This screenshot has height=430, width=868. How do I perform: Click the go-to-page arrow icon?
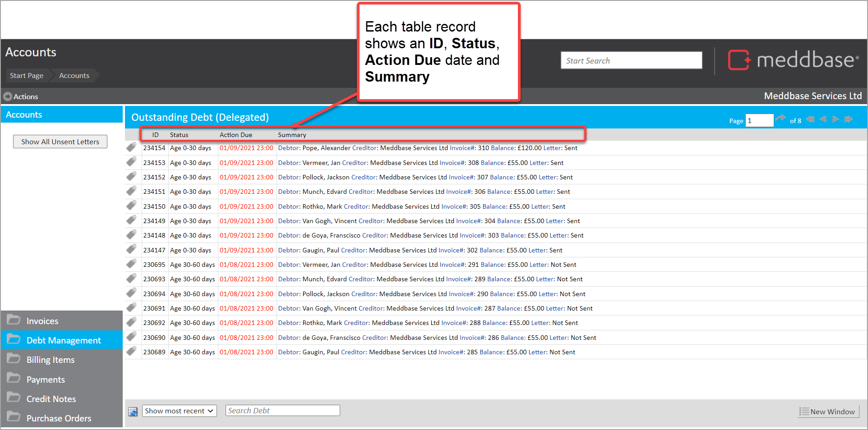(780, 119)
